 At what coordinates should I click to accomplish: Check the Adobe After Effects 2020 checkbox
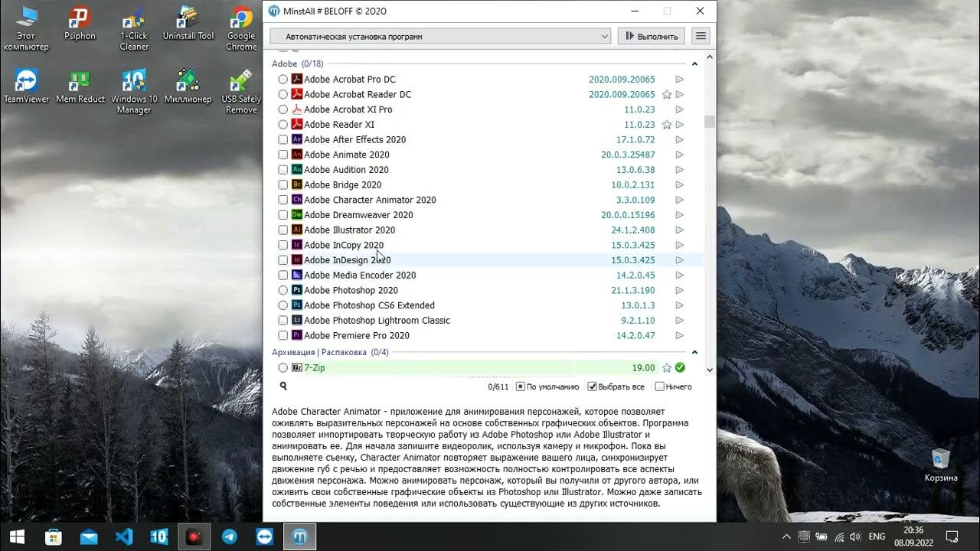(x=283, y=139)
